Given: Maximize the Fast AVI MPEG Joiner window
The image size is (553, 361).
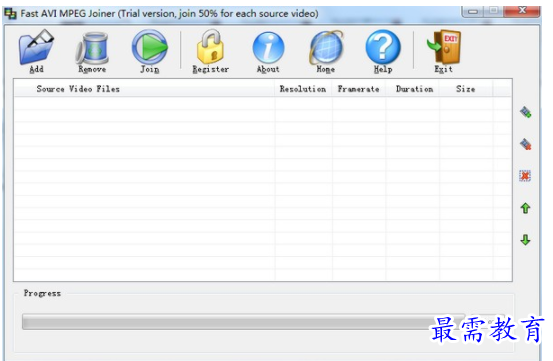Looking at the screenshot, I should (494, 11).
